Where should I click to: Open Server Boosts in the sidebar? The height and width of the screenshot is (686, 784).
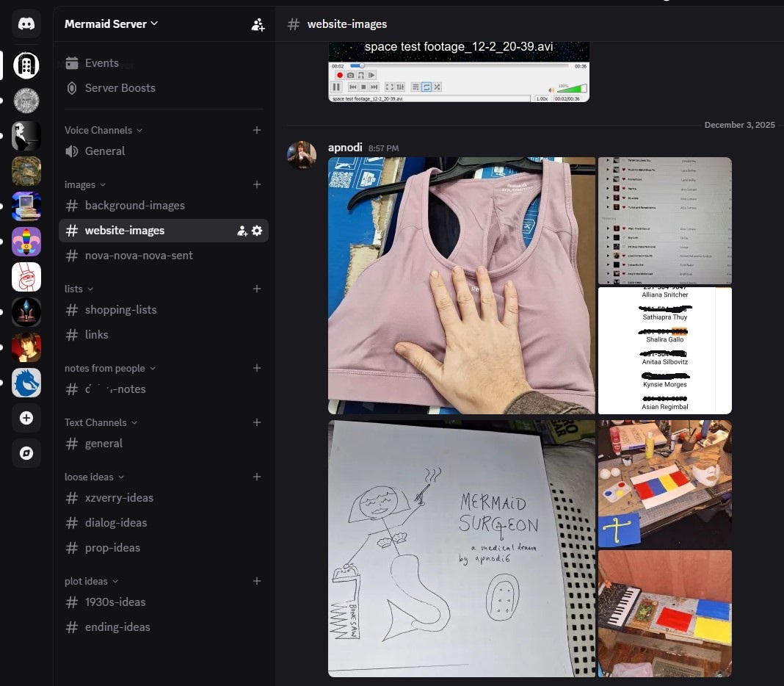(120, 88)
